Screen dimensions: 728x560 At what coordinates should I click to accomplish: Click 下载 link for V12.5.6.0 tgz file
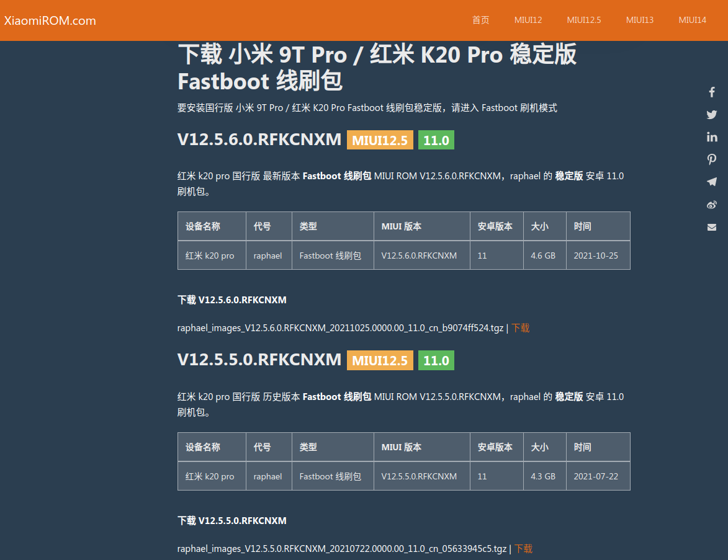pos(521,328)
